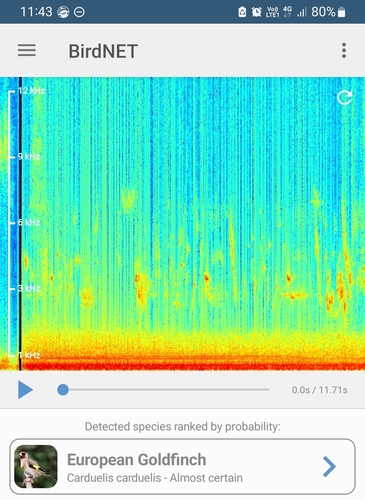The image size is (365, 500).
Task: Tap the European Goldfinch bird thumbnail
Action: point(36,466)
